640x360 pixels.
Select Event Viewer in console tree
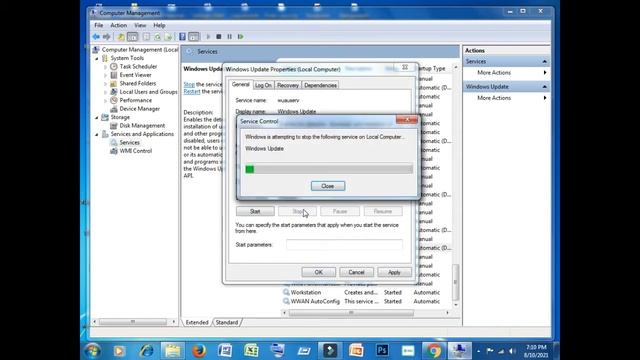coord(135,75)
